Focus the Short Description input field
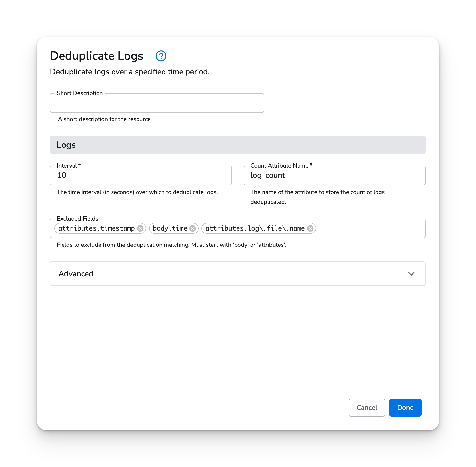The height and width of the screenshot is (467, 476). [157, 103]
